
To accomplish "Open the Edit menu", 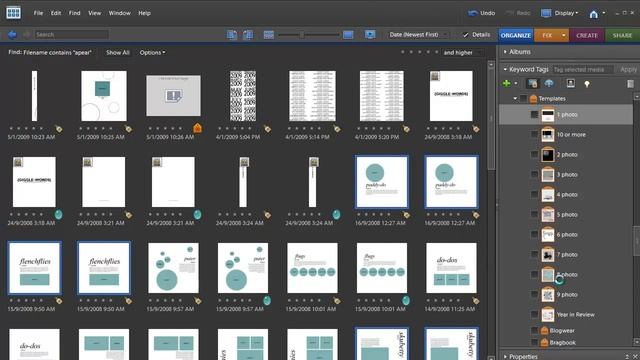I will (56, 13).
